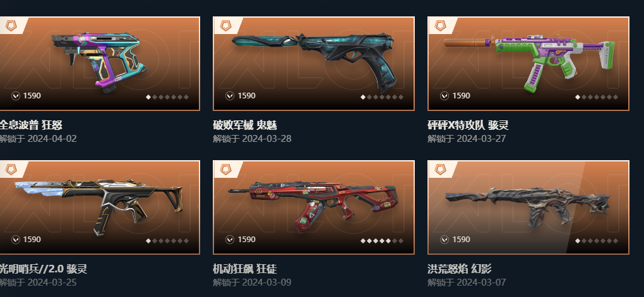644x297 pixels.
Task: Open the 破败军械 鬼魅 Ghost skin image
Action: coord(314,62)
